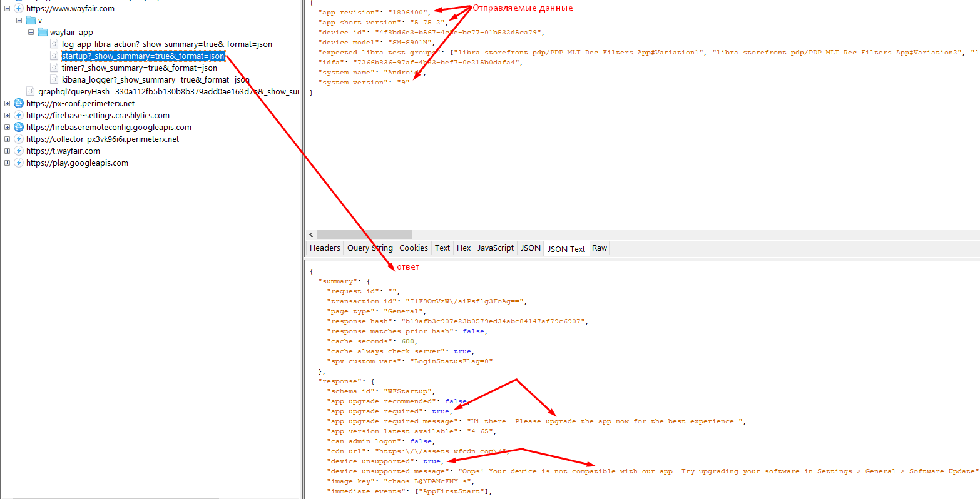
Task: Select the https://firebaseremoteconfig.googleapis.com host label
Action: pyautogui.click(x=109, y=128)
